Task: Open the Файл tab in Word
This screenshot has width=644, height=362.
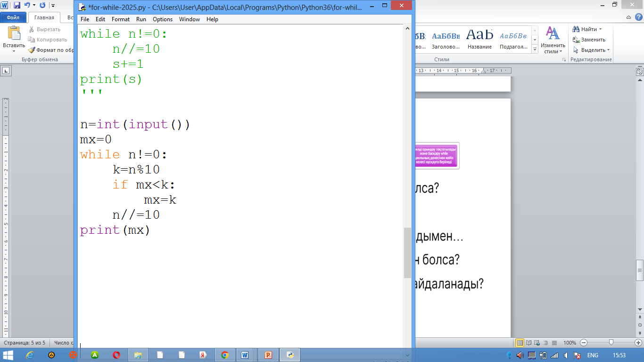Action: (13, 17)
